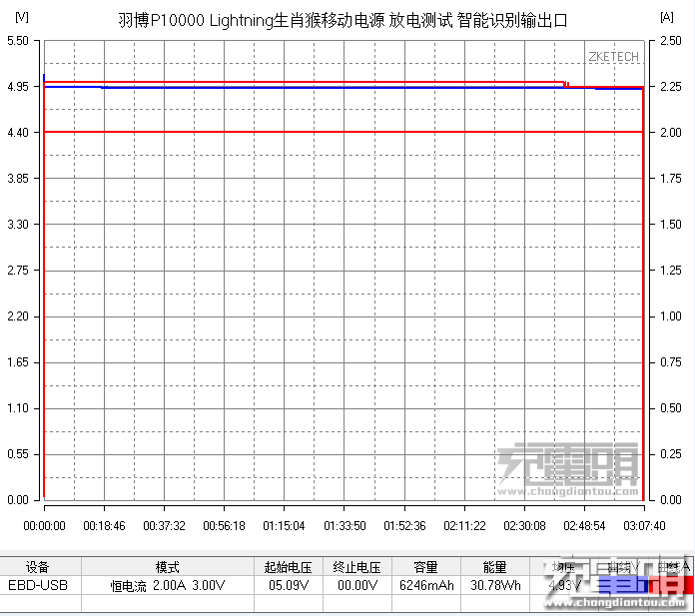
Task: Select the 05.09V starting voltage cell
Action: pyautogui.click(x=289, y=586)
